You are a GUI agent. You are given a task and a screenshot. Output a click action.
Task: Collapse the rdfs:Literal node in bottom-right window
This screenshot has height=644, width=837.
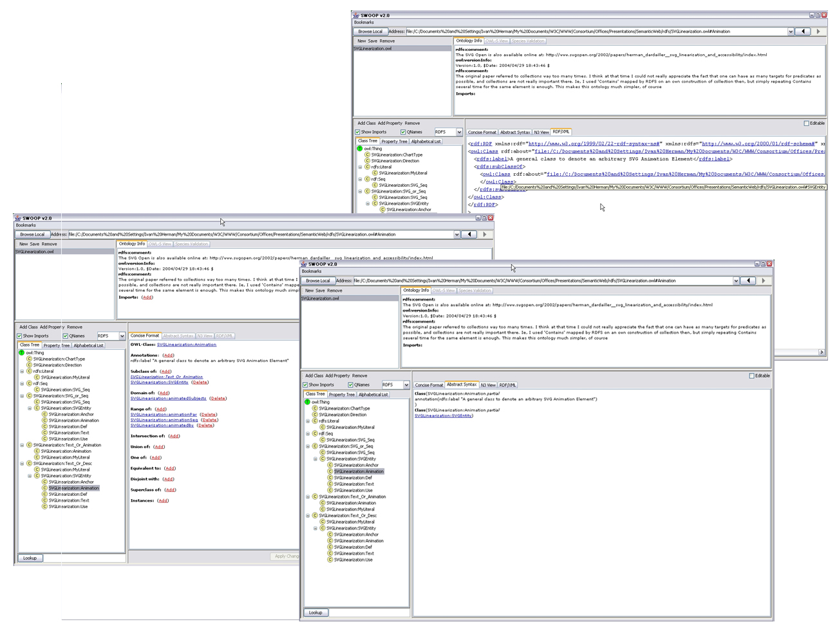tap(308, 421)
